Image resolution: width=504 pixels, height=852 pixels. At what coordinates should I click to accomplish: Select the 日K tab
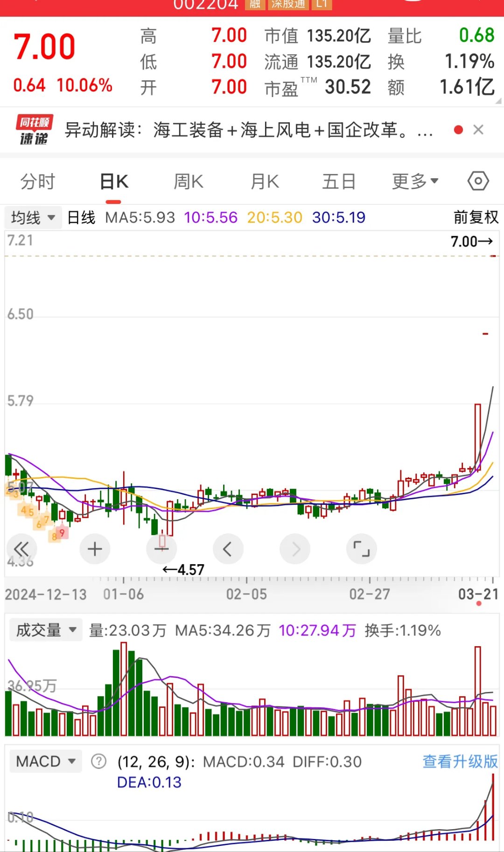(x=114, y=182)
